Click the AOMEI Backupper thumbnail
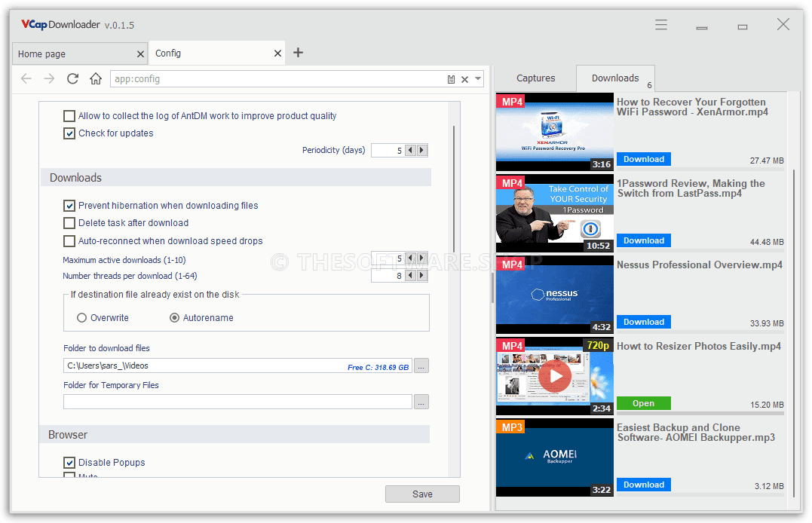This screenshot has height=523, width=812. point(555,457)
